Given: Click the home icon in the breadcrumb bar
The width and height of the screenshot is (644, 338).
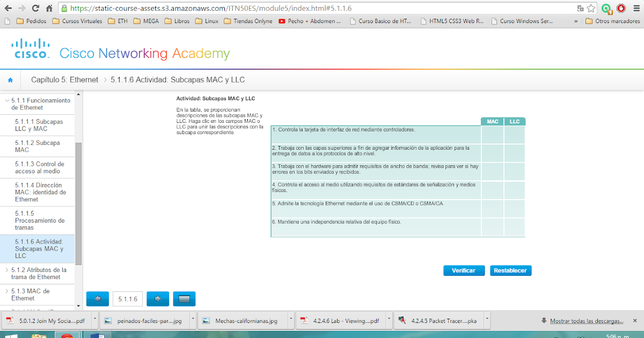Looking at the screenshot, I should coord(10,79).
